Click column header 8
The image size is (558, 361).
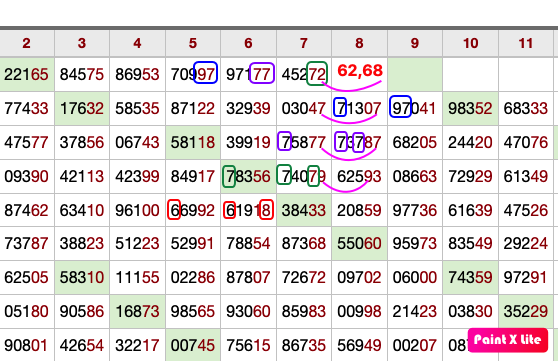359,43
